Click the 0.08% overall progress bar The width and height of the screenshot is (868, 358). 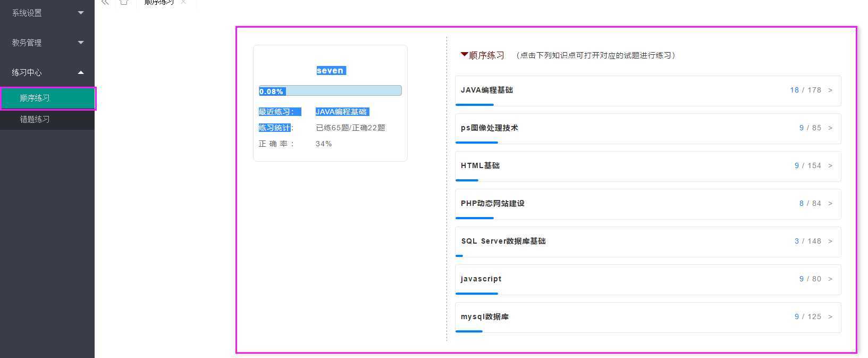pos(330,91)
